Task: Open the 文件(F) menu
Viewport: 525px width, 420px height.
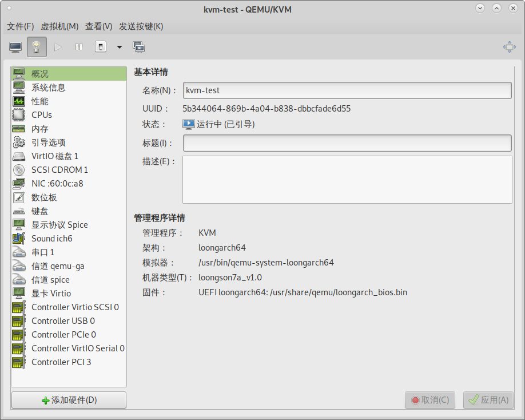Action: coord(20,26)
